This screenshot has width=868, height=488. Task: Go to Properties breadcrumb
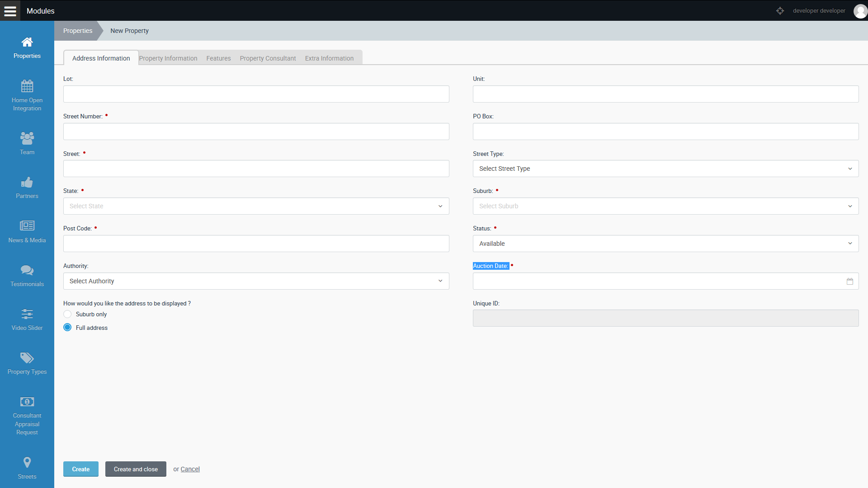click(x=78, y=31)
